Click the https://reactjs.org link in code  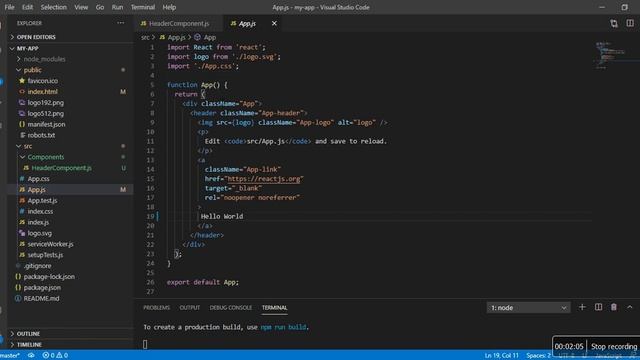coord(264,179)
